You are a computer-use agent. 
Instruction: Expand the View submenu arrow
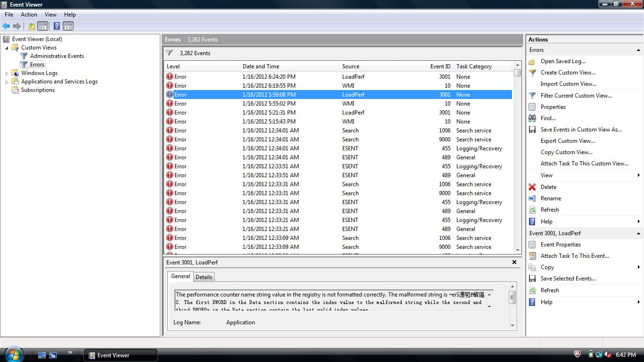pos(638,175)
